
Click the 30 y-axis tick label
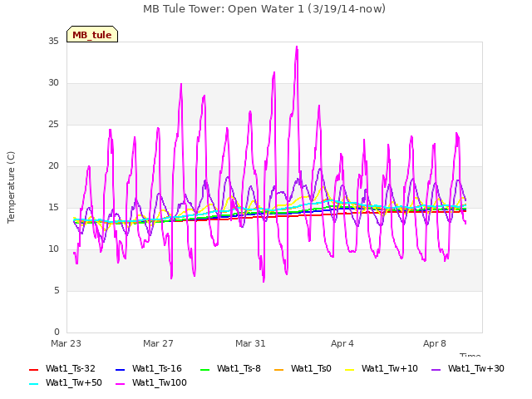pos(53,83)
